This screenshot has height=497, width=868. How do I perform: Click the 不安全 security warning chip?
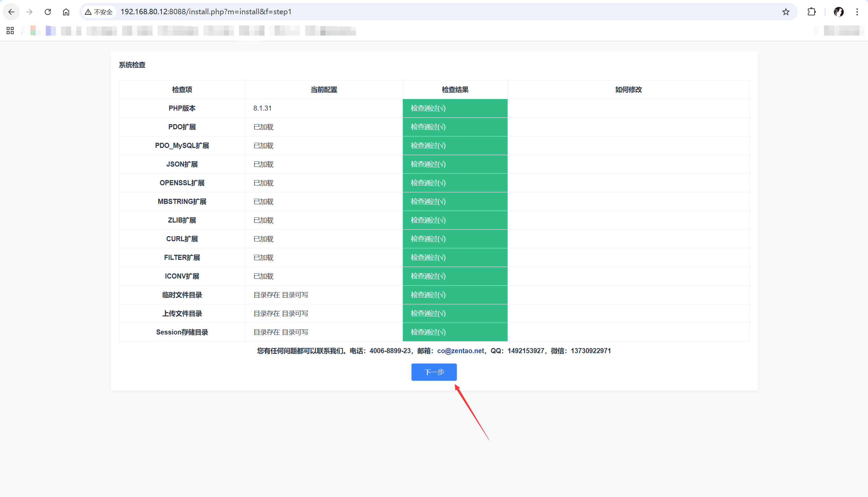click(x=99, y=12)
